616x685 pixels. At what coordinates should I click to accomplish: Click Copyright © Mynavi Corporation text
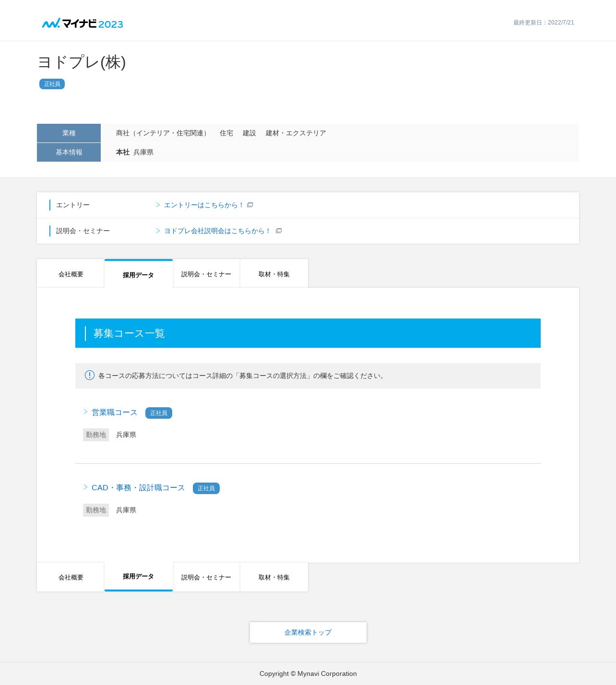coord(308,673)
